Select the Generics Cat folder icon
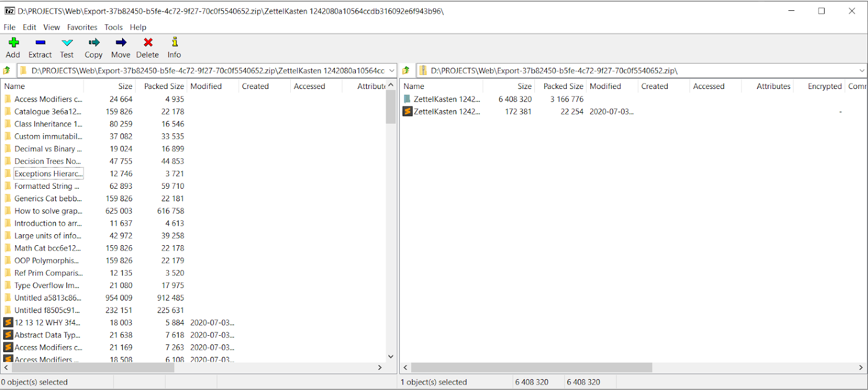The height and width of the screenshot is (390, 868). click(8, 199)
